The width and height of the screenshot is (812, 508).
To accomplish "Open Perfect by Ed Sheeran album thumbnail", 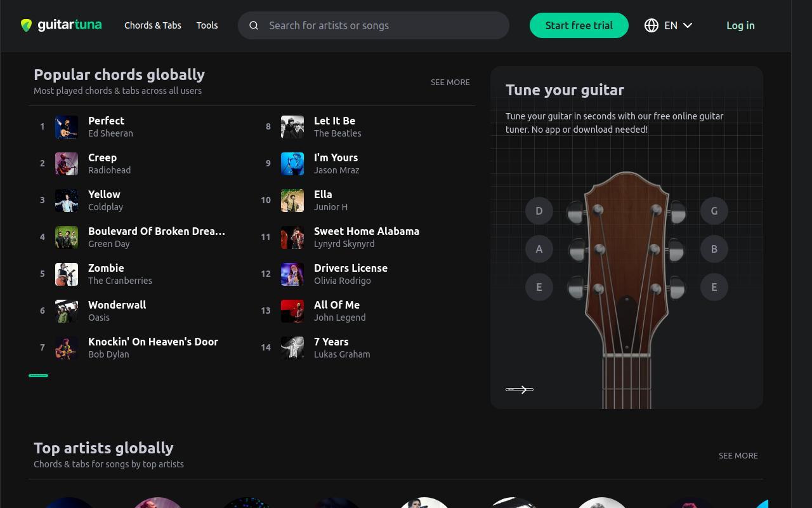I will [67, 127].
